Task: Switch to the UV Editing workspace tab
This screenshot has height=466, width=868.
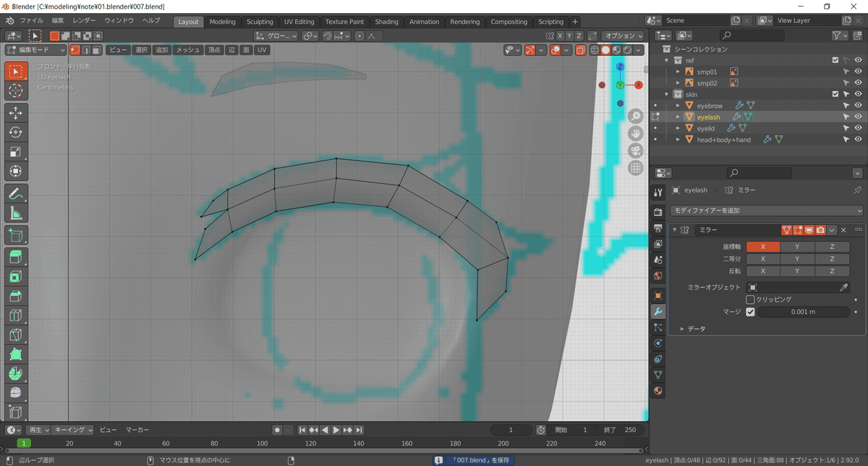Action: [x=299, y=22]
